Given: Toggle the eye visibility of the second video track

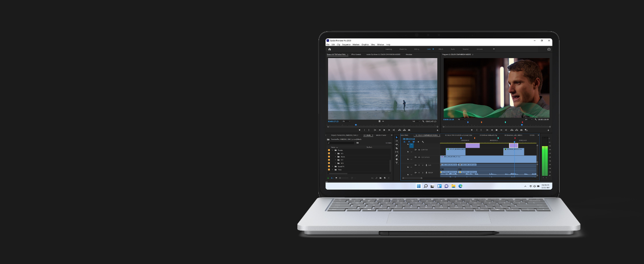Looking at the screenshot, I should [419, 157].
